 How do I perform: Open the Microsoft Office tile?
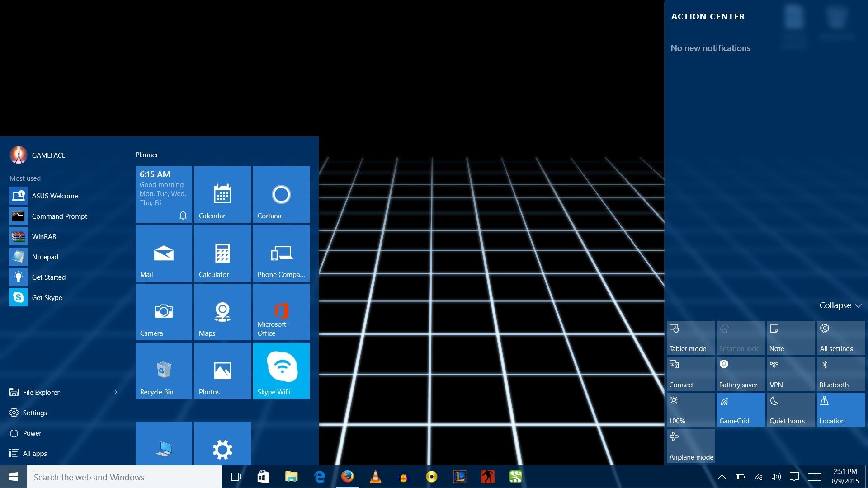pos(281,312)
